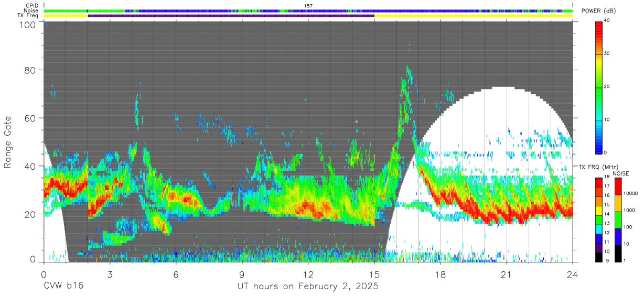
Task: Click the TX Freq strip label
Action: click(x=28, y=16)
